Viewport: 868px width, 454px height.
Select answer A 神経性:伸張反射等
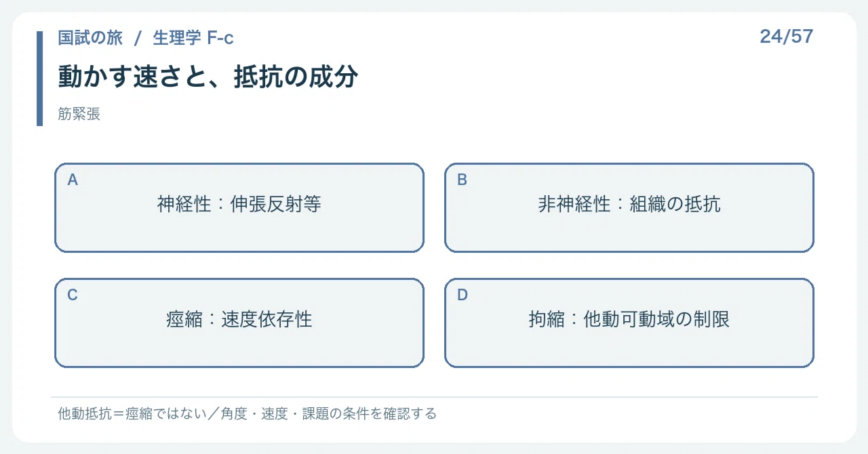click(x=239, y=207)
